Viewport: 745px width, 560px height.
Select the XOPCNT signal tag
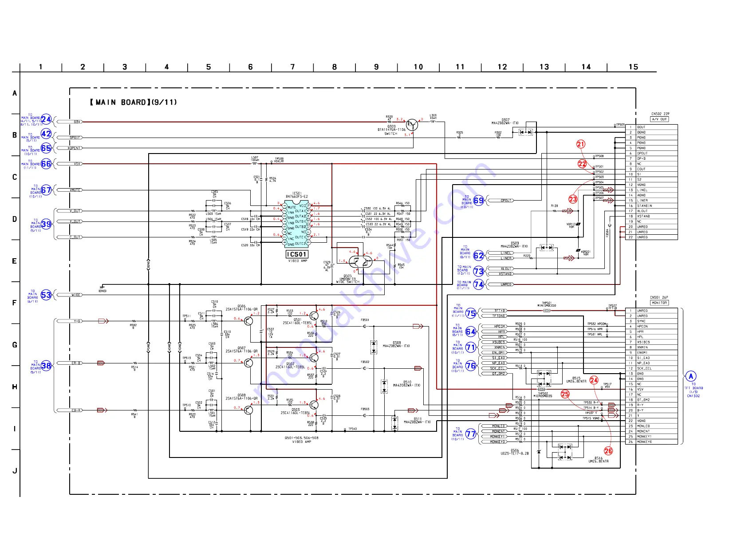click(x=70, y=148)
